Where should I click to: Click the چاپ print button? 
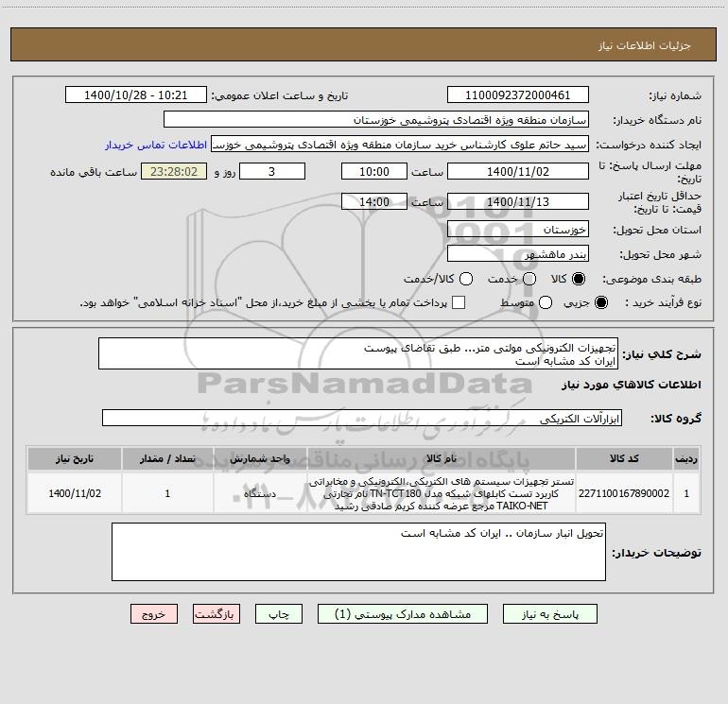279,614
